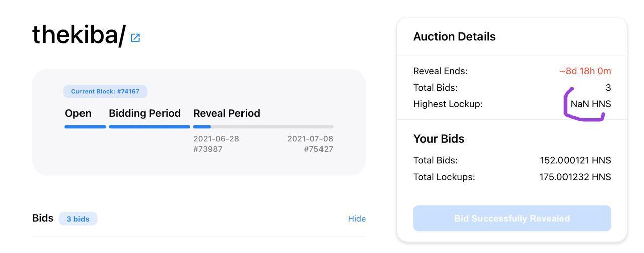This screenshot has height=253, width=644.
Task: Click the Reveal Period progress bar
Action: [263, 127]
